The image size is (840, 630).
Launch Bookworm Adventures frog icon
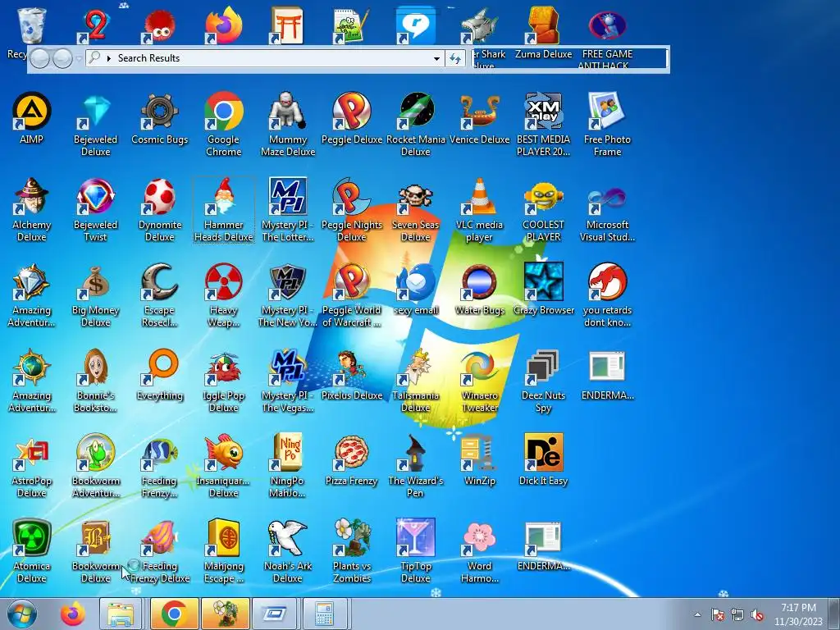[x=95, y=466]
